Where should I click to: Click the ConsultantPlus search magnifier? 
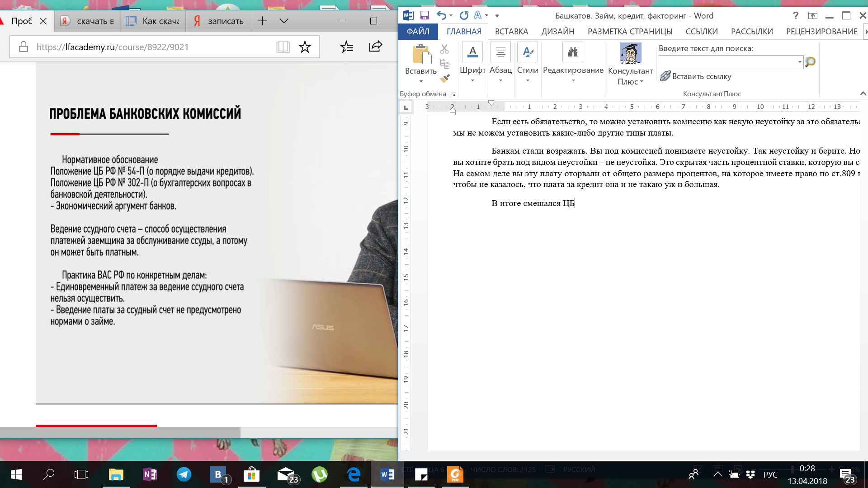[810, 62]
